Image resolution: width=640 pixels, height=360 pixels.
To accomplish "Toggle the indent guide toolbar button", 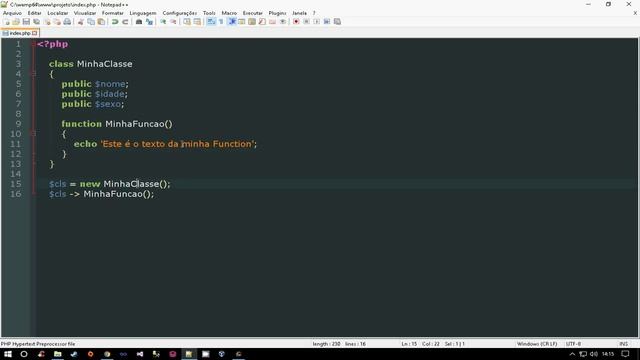I will (x=232, y=22).
